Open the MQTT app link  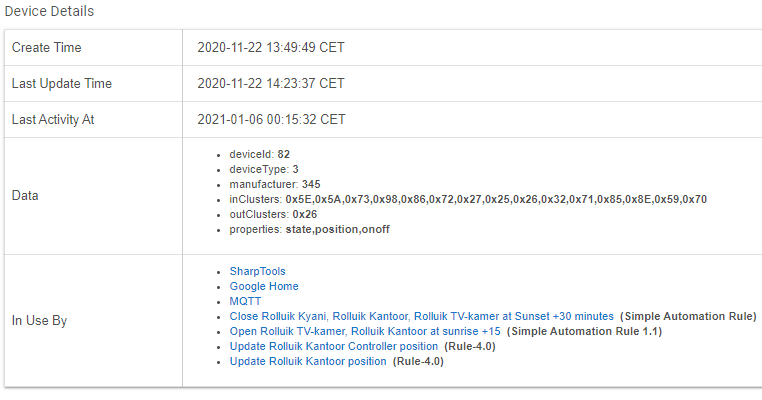coord(245,301)
